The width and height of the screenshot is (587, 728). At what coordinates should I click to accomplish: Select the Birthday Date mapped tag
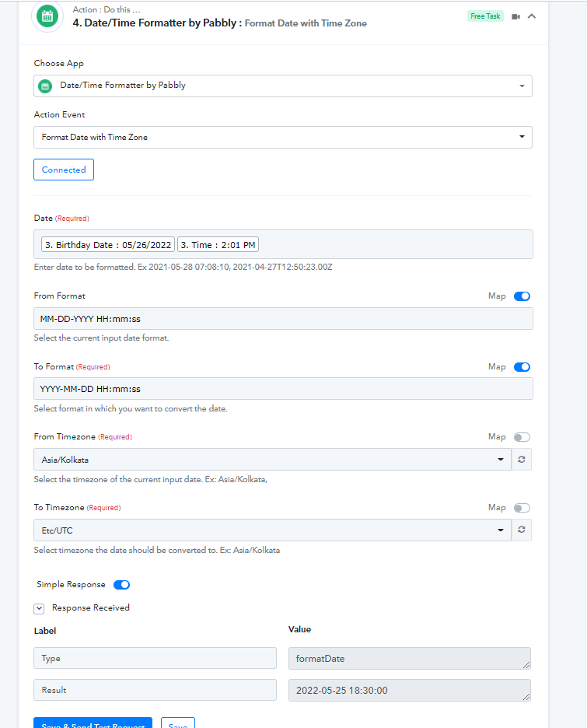pos(107,245)
